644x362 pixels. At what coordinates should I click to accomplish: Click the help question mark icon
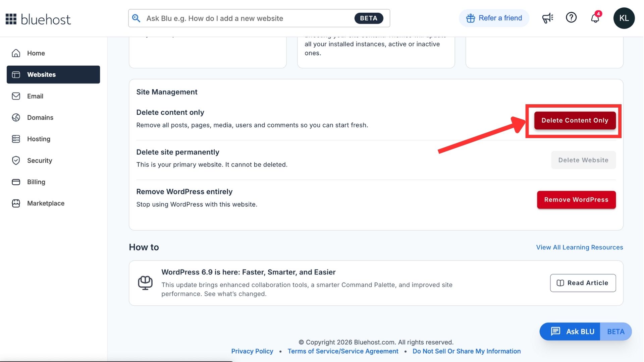571,17
